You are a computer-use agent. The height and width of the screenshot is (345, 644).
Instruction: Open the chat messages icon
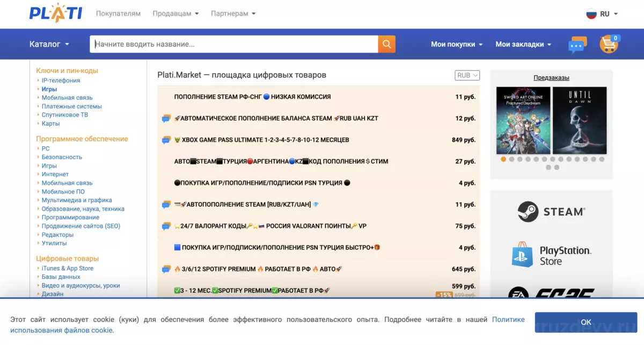pos(577,45)
